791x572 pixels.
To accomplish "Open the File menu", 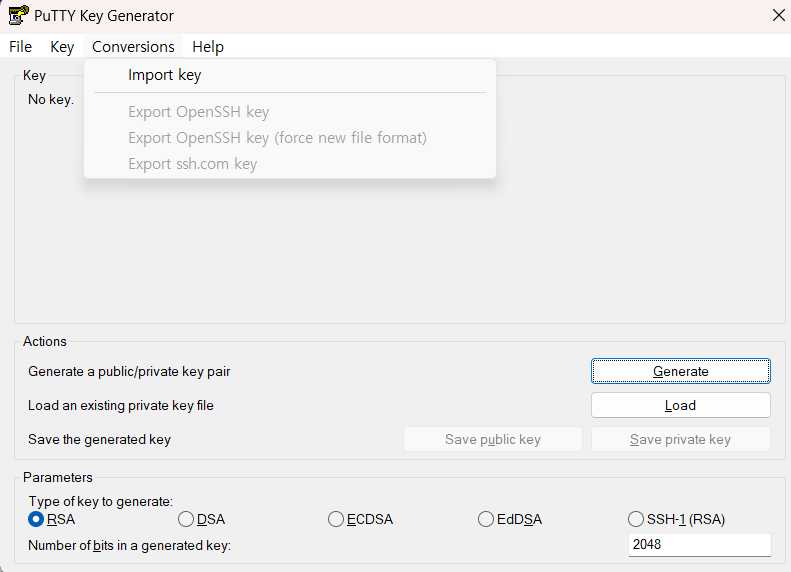I will pyautogui.click(x=20, y=46).
